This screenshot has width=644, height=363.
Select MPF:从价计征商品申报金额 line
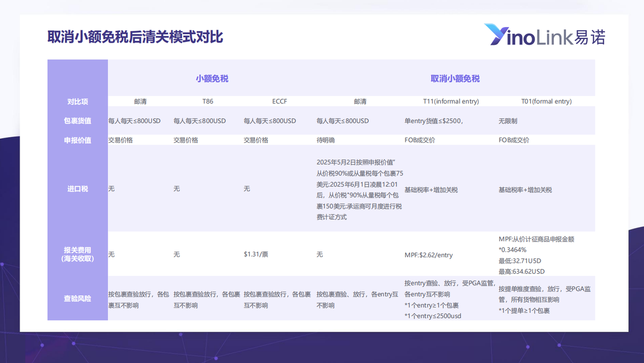536,239
